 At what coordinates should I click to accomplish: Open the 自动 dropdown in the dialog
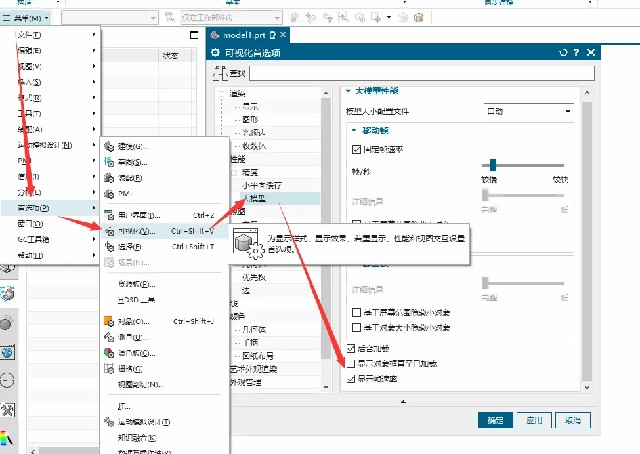click(x=528, y=111)
